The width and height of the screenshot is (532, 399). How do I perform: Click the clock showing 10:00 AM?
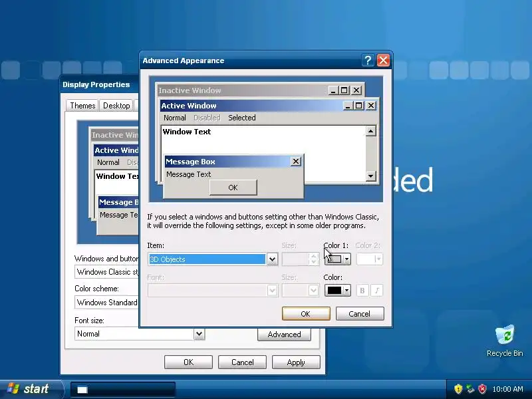(x=507, y=389)
